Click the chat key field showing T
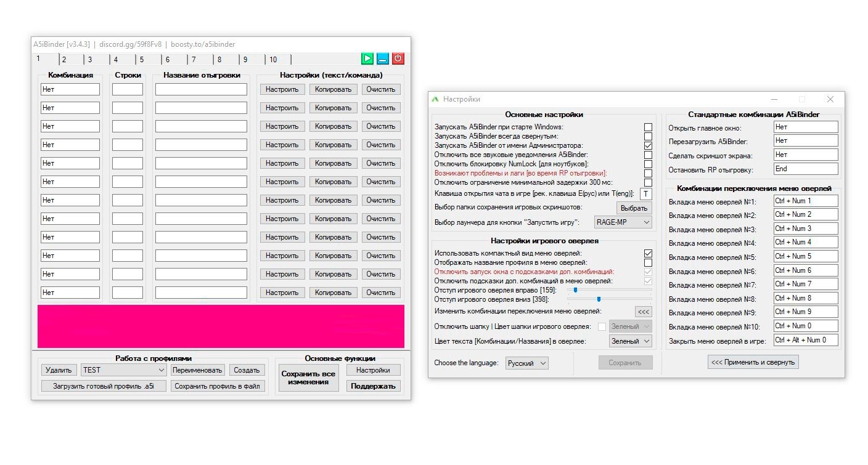Viewport: 868px width, 465px height. pos(645,194)
